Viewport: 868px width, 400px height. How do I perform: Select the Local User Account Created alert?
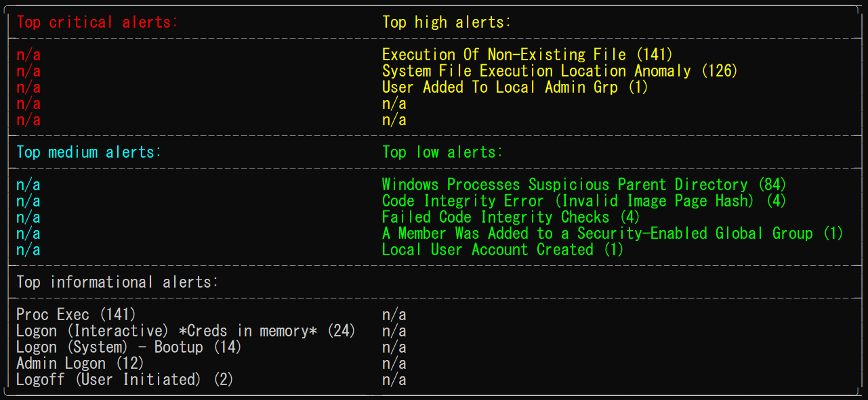pos(502,250)
